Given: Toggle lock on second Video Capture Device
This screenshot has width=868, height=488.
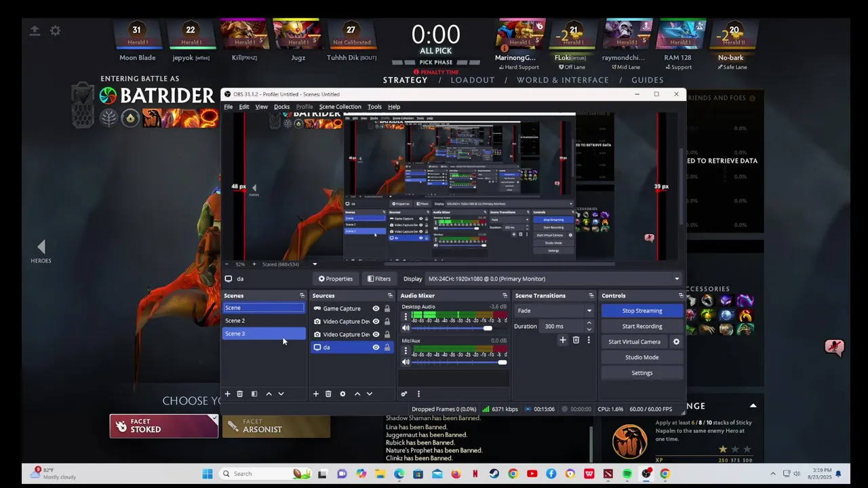Looking at the screenshot, I should pos(387,334).
